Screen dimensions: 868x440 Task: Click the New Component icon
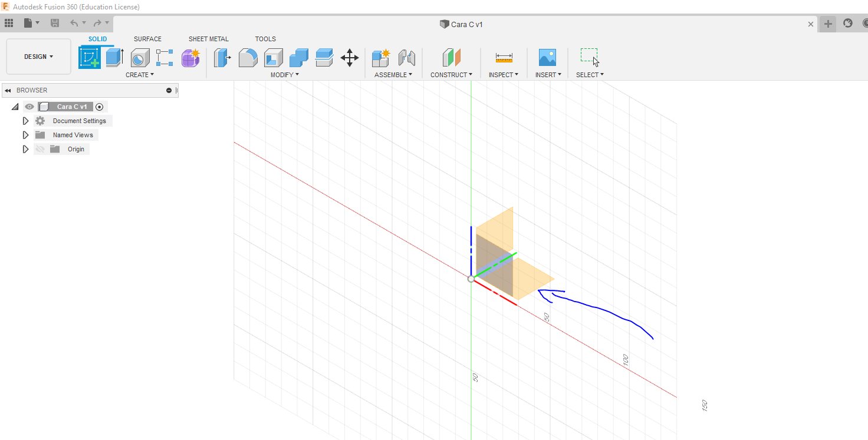coord(380,58)
